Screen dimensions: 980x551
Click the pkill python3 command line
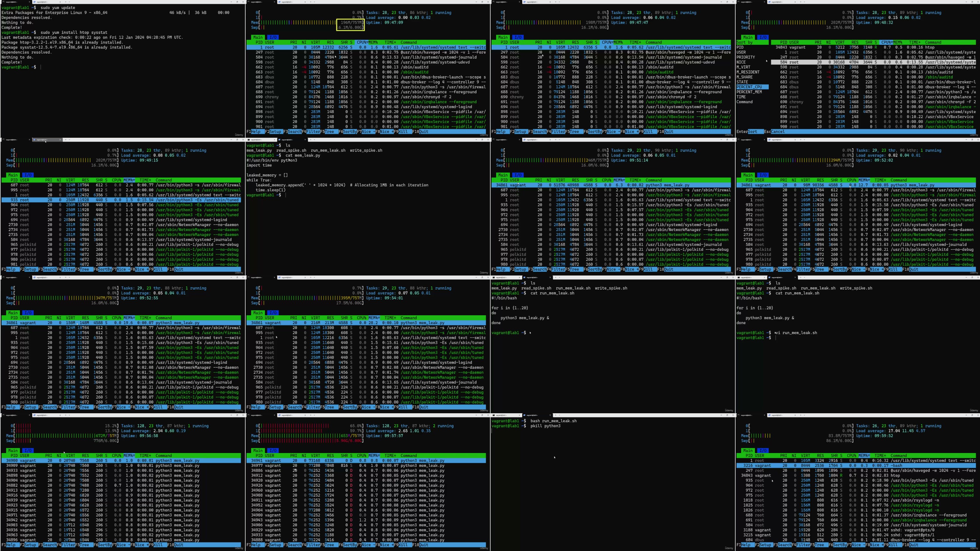545,426
